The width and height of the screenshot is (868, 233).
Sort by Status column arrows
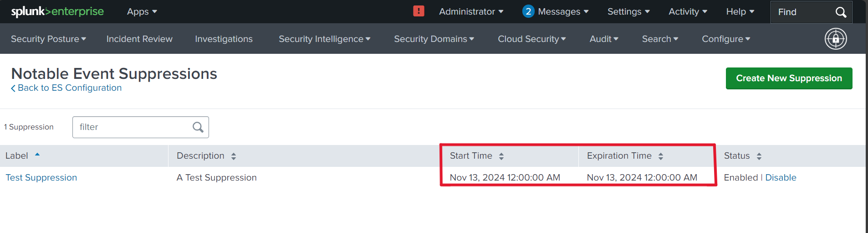[759, 156]
